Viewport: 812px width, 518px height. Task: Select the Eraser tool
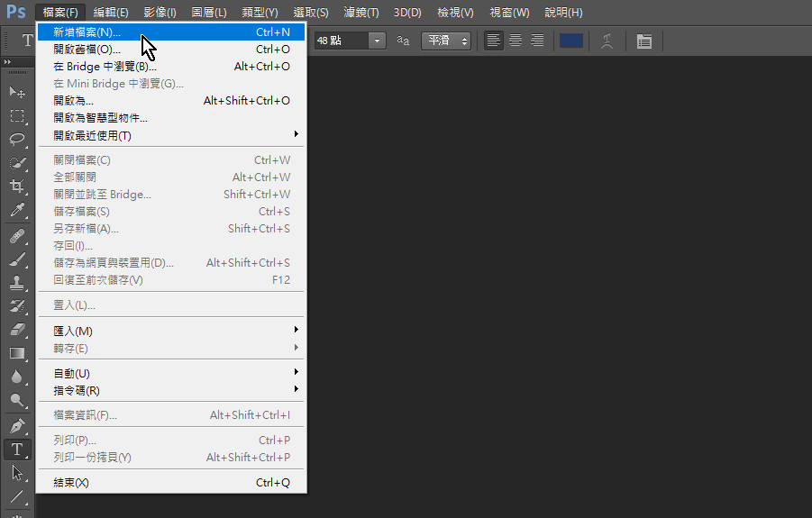pyautogui.click(x=17, y=330)
